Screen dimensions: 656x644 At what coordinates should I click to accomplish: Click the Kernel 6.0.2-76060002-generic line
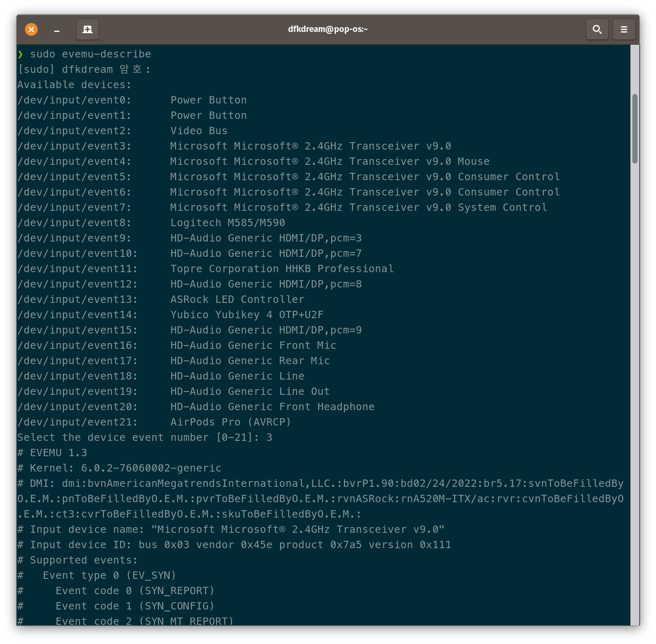click(x=119, y=468)
